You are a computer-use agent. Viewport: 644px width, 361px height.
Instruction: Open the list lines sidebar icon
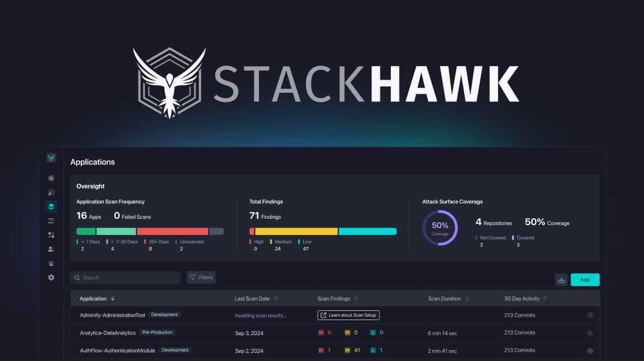tap(51, 221)
